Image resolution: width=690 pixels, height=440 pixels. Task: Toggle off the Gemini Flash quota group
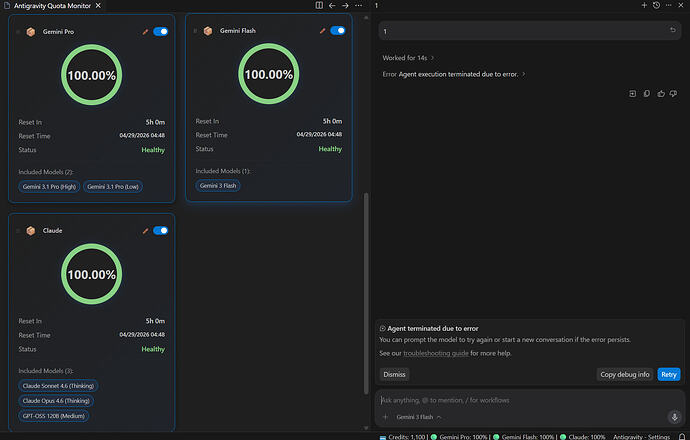click(x=338, y=30)
